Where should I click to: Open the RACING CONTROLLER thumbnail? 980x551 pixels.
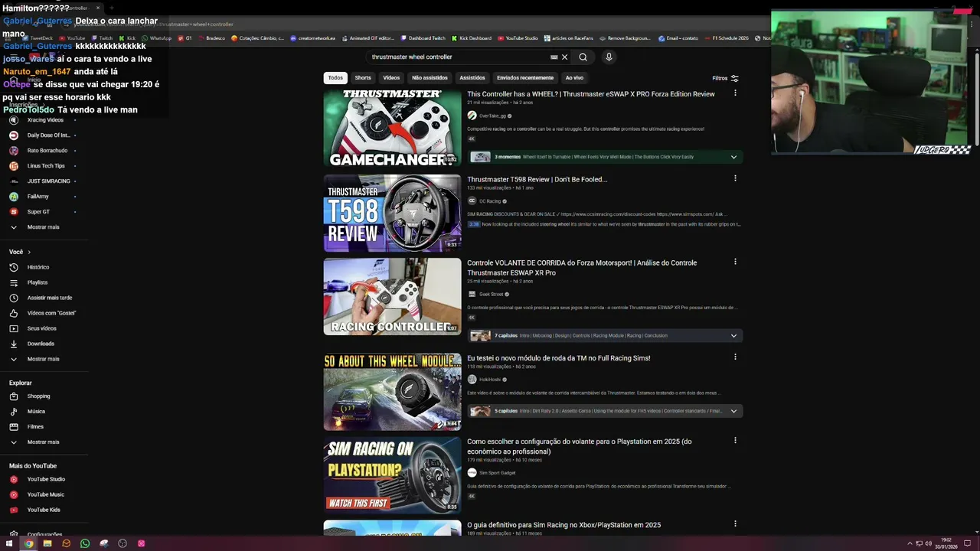point(392,297)
